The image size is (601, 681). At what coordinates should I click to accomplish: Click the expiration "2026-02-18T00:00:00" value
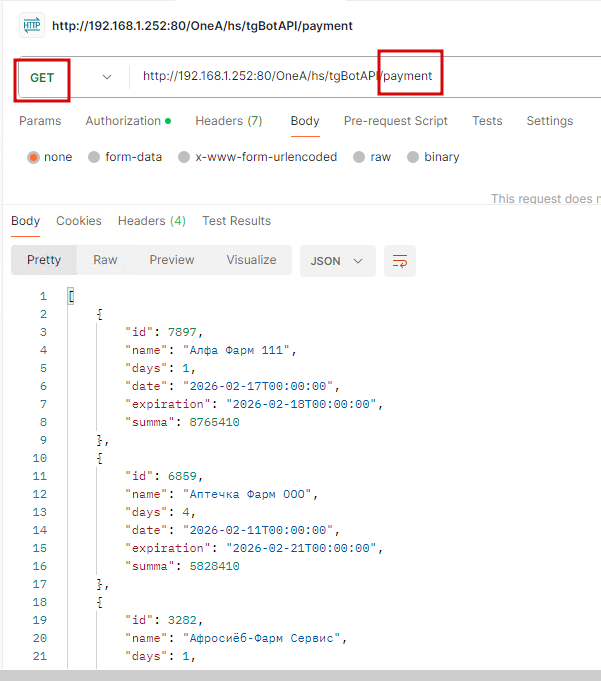pos(301,404)
